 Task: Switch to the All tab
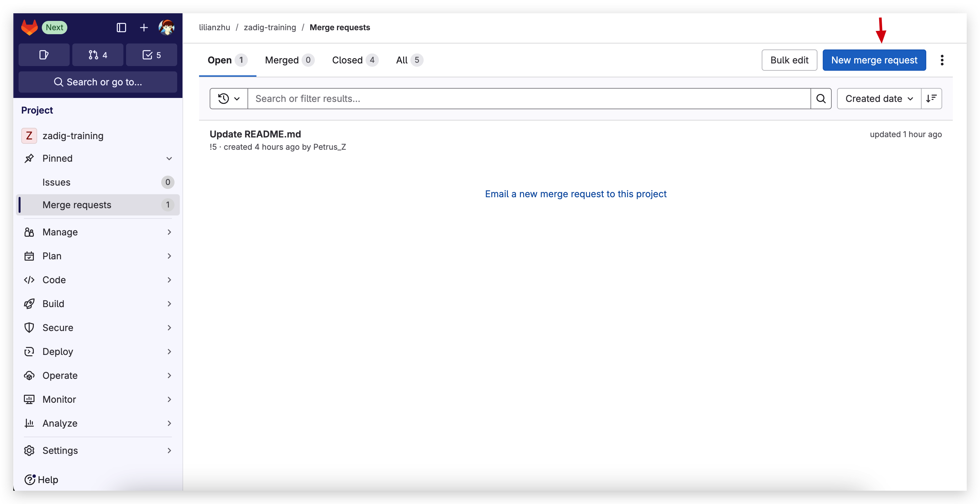(x=409, y=60)
